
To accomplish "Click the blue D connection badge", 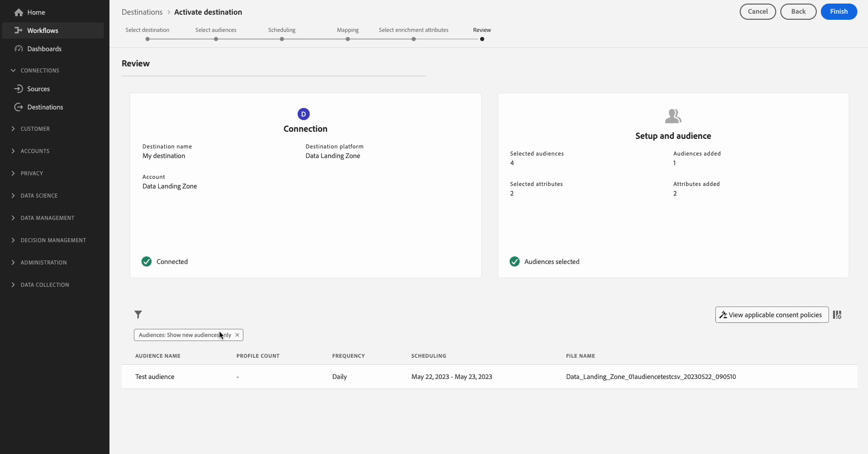I will (x=304, y=114).
